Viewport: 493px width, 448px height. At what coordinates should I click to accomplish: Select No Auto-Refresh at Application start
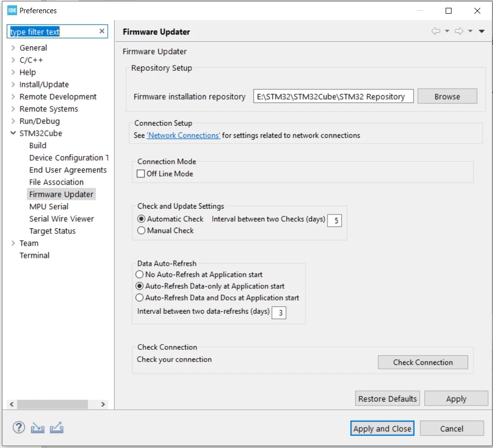click(139, 275)
